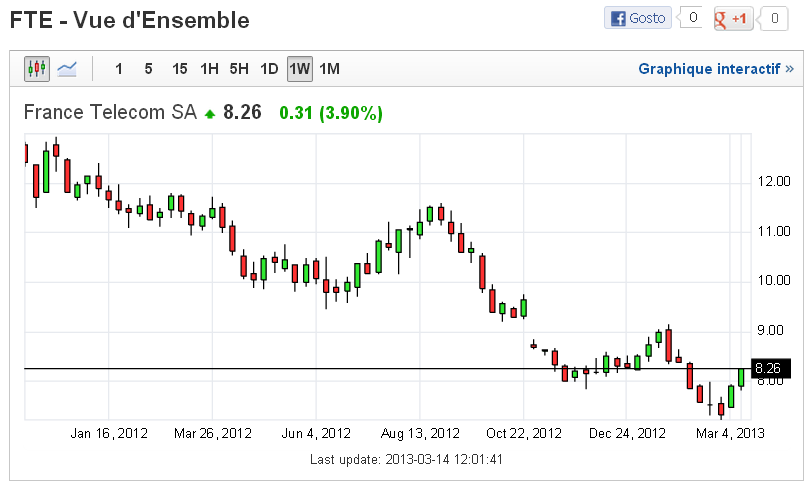Click the black 8.26 price marker on axis
Screen dimensions: 808x502
[x=770, y=369]
